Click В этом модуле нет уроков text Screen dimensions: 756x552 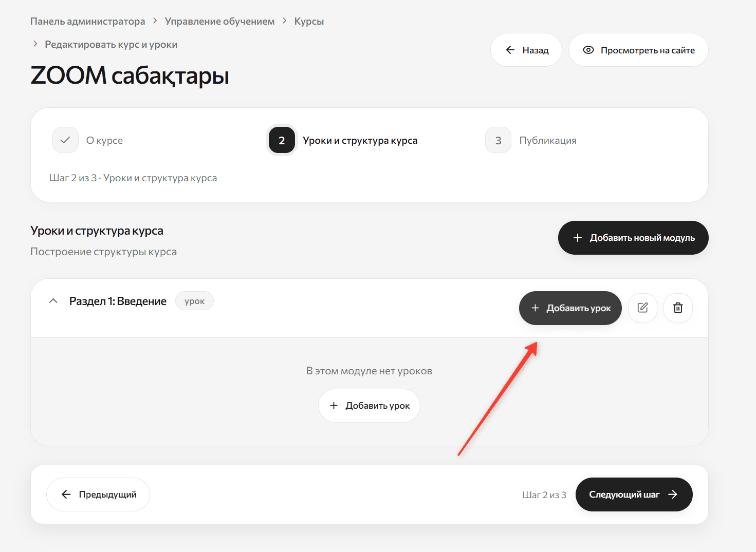[x=369, y=371]
